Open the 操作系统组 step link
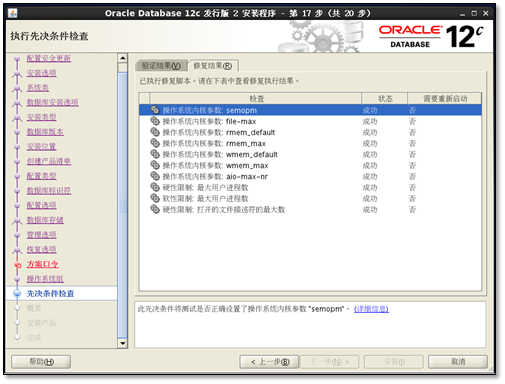 point(45,279)
